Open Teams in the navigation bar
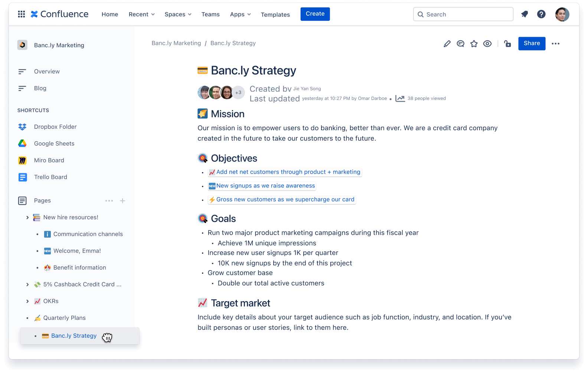Screen dimensions: 588x374 210,14
